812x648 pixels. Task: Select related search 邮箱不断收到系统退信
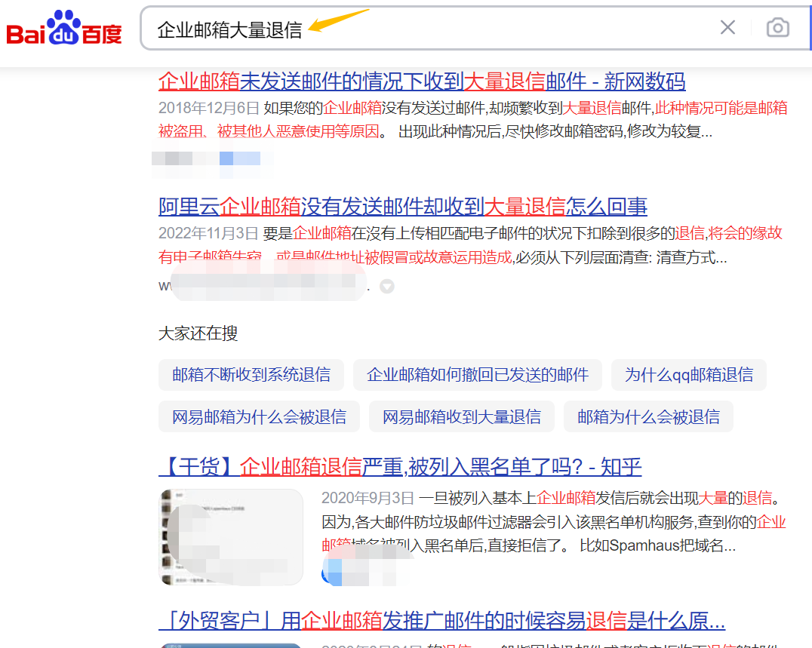click(251, 375)
